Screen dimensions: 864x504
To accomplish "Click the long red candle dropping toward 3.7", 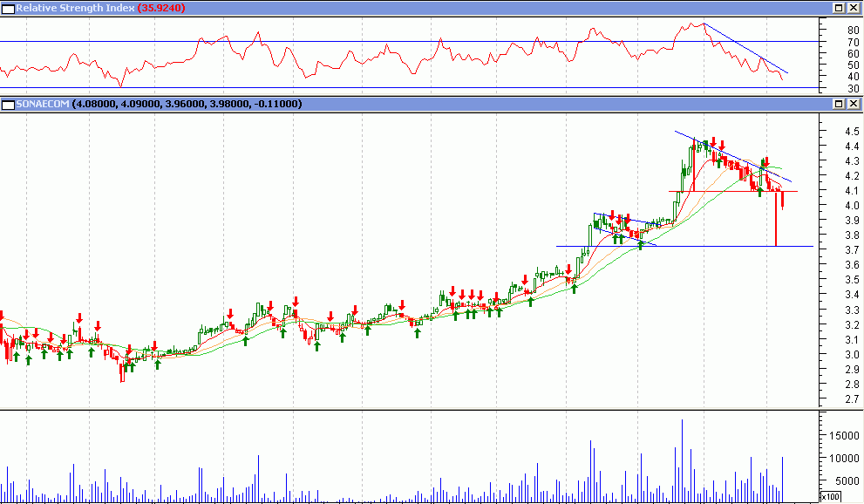I will click(x=776, y=218).
